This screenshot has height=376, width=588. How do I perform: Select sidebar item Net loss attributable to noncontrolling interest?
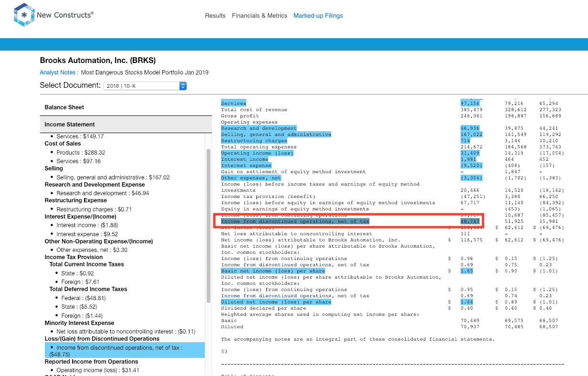coord(126,332)
